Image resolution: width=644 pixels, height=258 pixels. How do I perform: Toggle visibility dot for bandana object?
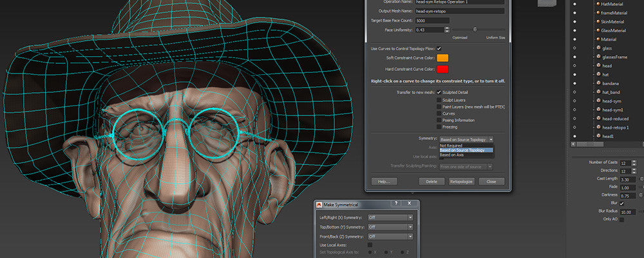tap(574, 83)
